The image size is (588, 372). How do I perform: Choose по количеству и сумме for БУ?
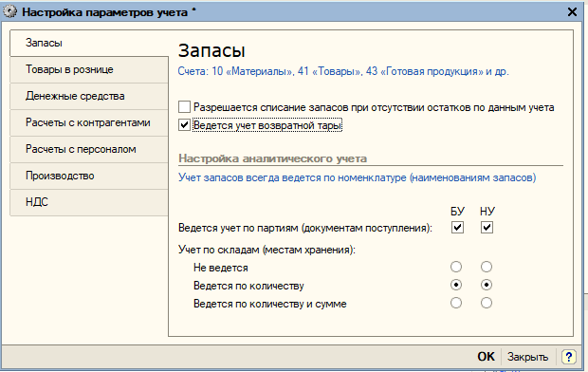(456, 303)
